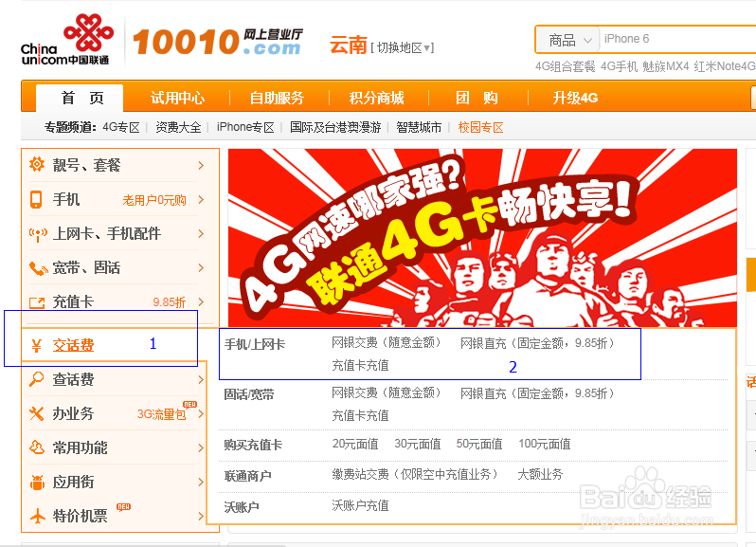Expand the 常用功能 submenu arrow
The height and width of the screenshot is (547, 756).
tap(201, 448)
